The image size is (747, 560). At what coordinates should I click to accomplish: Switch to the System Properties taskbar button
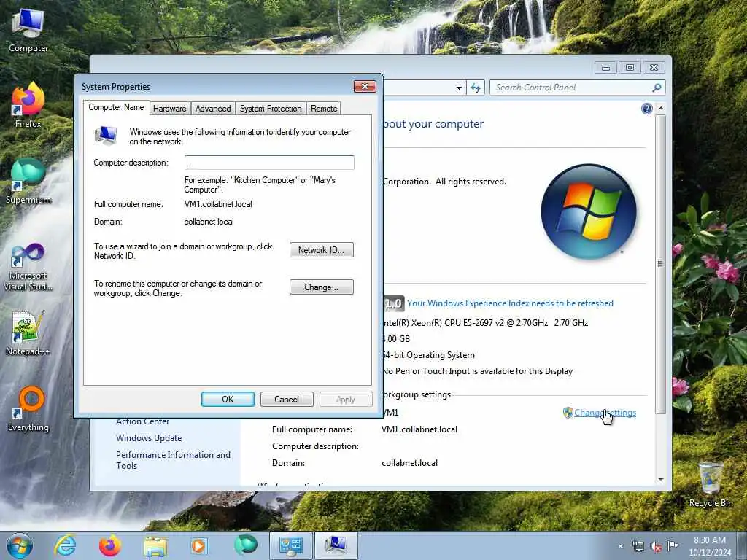pos(336,545)
